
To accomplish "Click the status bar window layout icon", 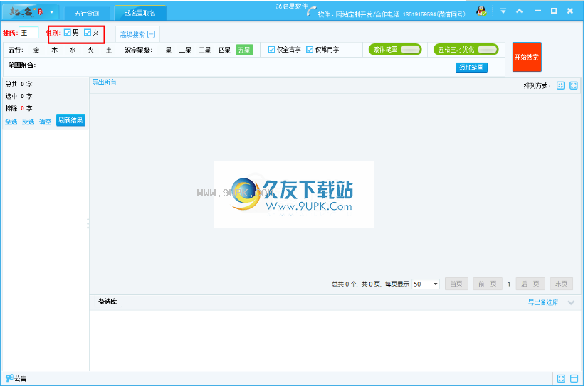I will (x=574, y=378).
